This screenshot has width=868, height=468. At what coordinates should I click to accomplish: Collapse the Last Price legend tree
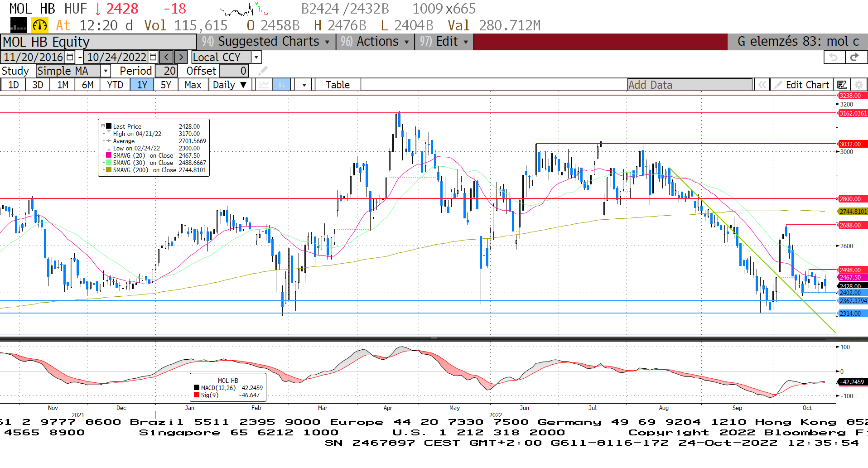click(x=103, y=126)
